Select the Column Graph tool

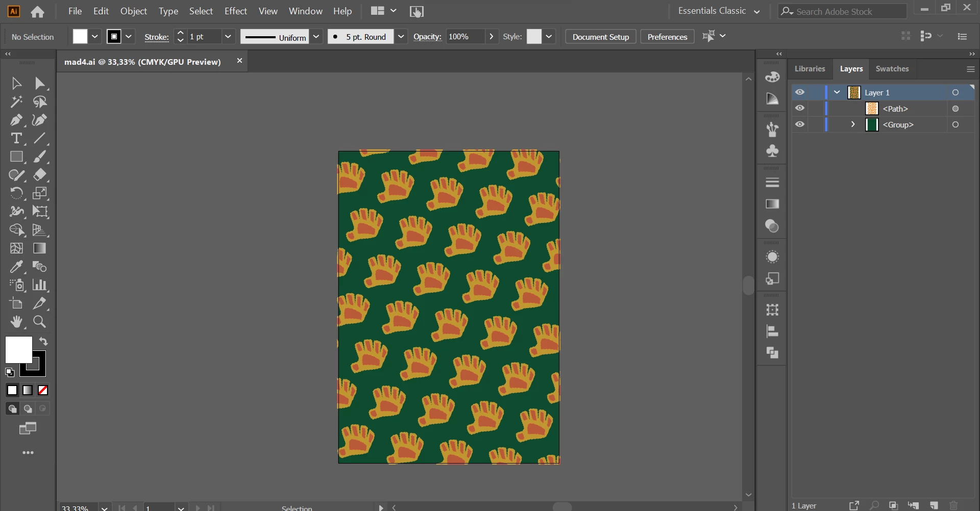point(40,285)
